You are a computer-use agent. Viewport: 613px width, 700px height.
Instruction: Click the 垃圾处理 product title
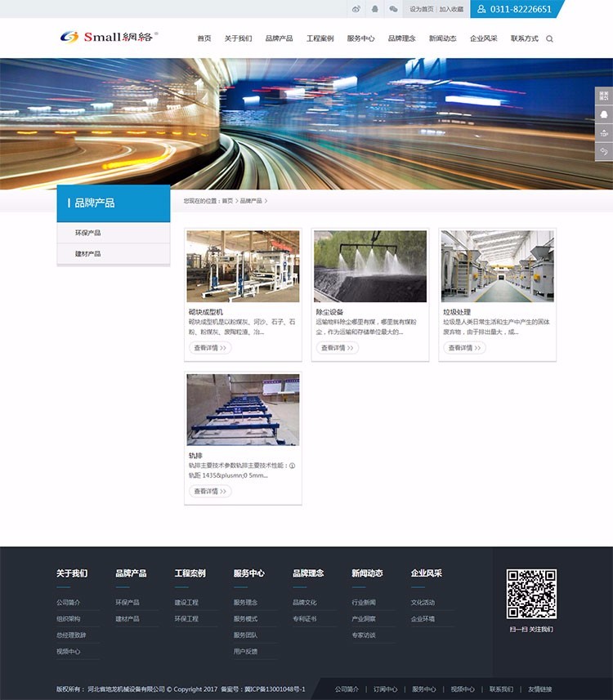coord(457,311)
